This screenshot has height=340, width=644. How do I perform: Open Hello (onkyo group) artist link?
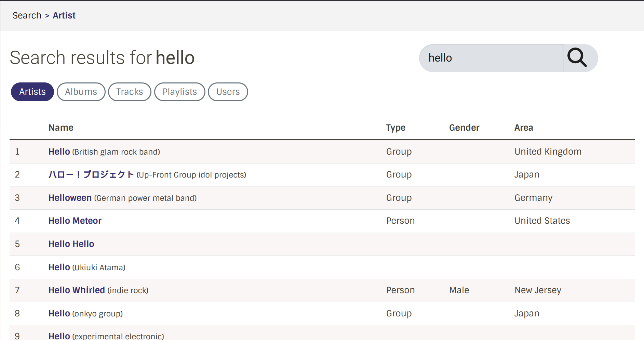(x=59, y=313)
